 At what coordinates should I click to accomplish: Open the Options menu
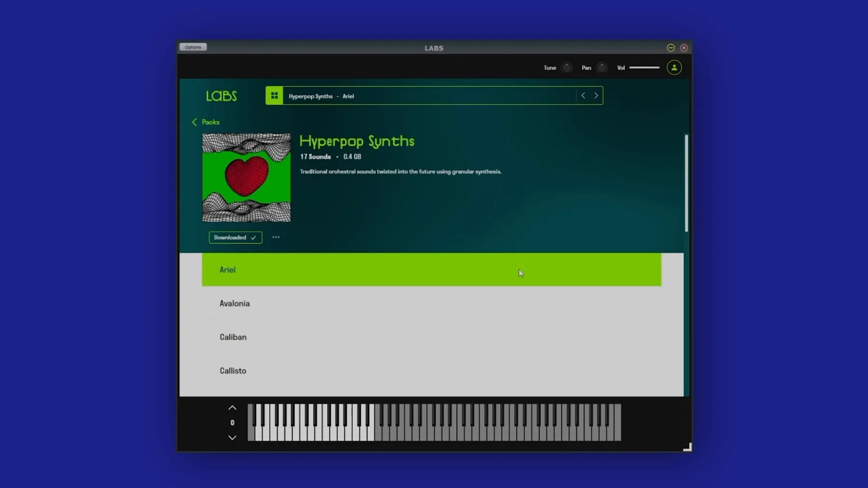click(193, 47)
